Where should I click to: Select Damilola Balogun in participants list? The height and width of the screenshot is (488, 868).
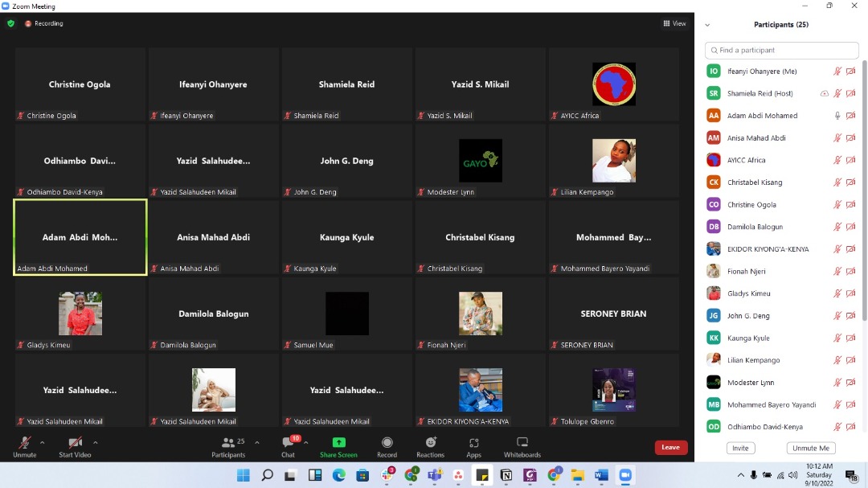click(781, 227)
